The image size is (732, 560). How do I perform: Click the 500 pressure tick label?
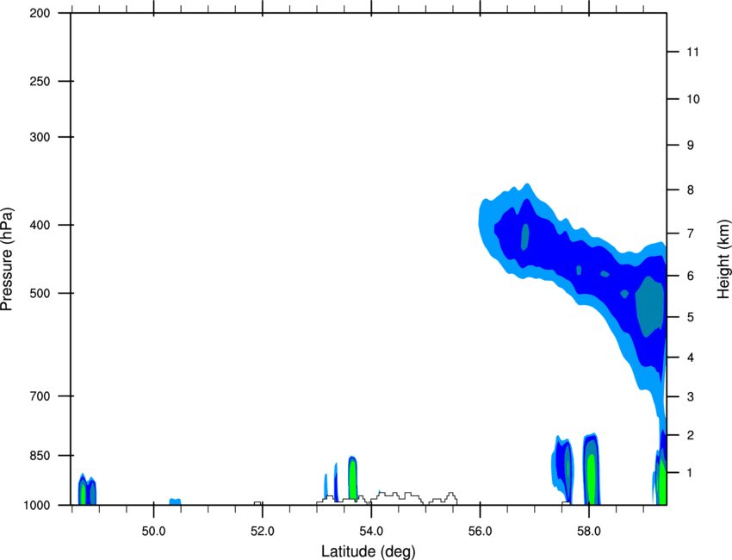coord(40,293)
